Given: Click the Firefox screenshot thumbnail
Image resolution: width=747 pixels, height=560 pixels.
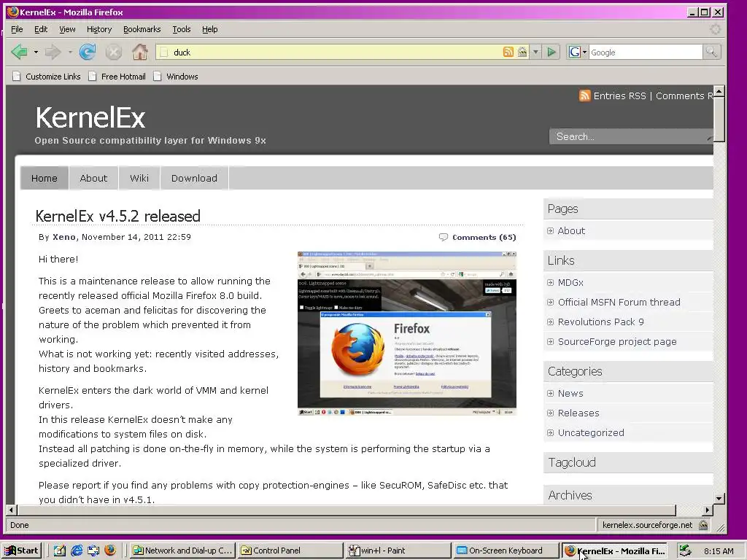Looking at the screenshot, I should [x=407, y=333].
